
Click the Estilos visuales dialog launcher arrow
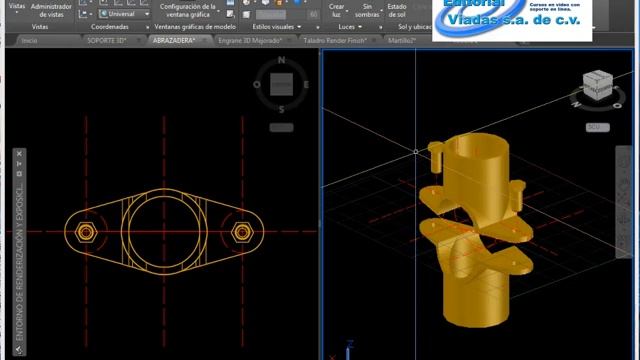pyautogui.click(x=318, y=27)
